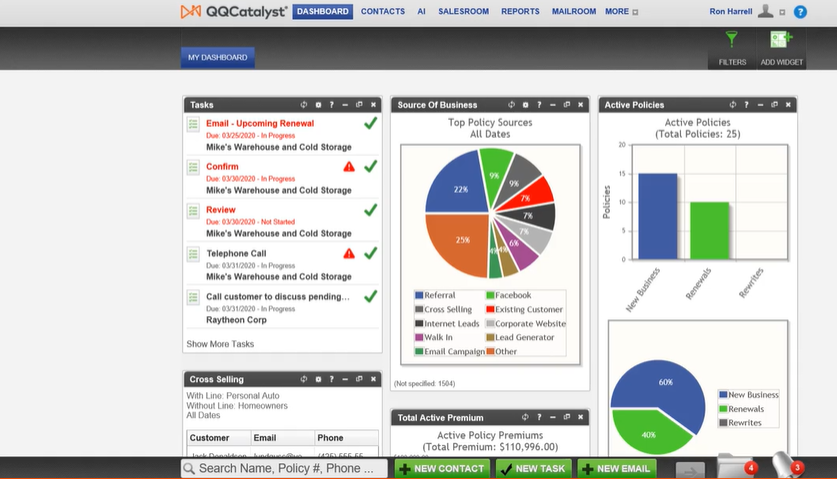Switch to SALESROOM
Image resolution: width=837 pixels, height=479 pixels.
(463, 11)
